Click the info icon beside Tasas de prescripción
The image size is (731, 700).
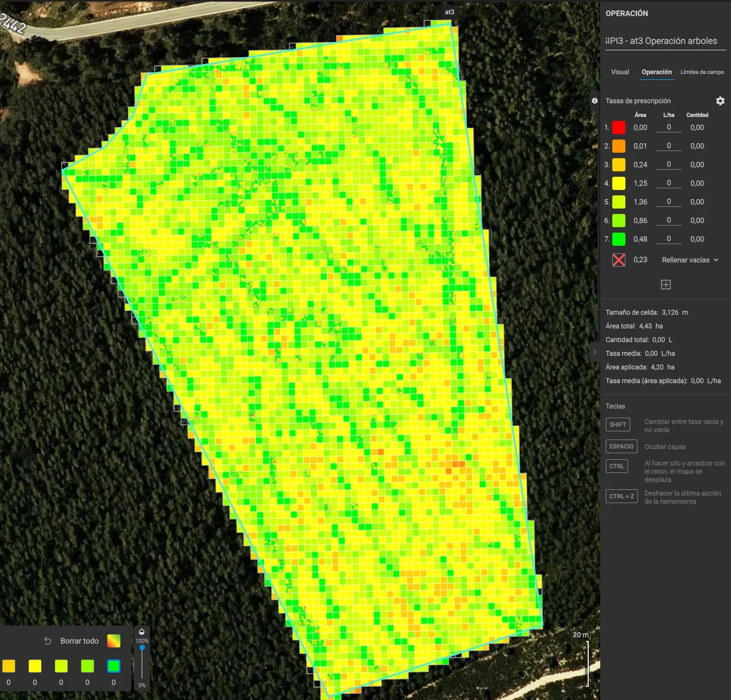click(x=595, y=101)
